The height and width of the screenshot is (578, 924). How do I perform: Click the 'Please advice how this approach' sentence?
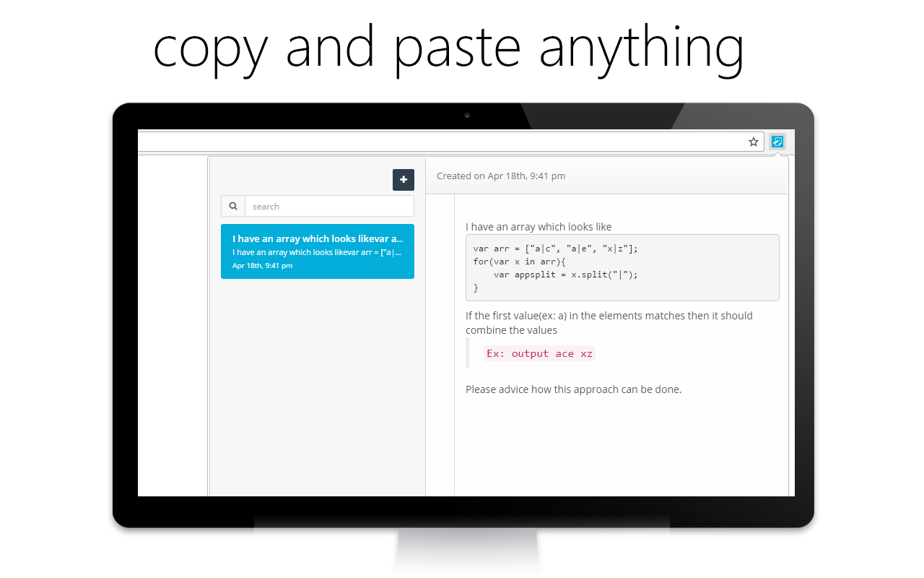[x=575, y=389]
